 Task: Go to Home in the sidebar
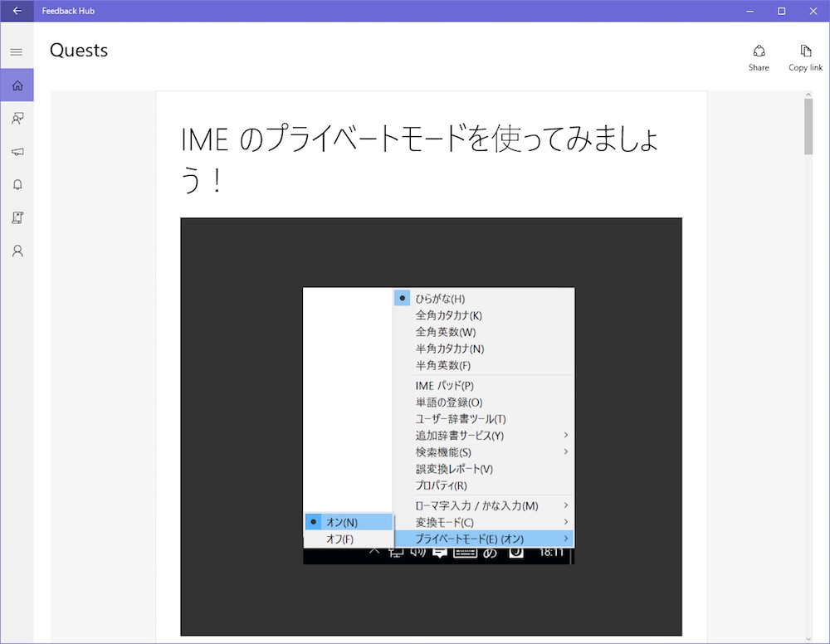pos(17,85)
